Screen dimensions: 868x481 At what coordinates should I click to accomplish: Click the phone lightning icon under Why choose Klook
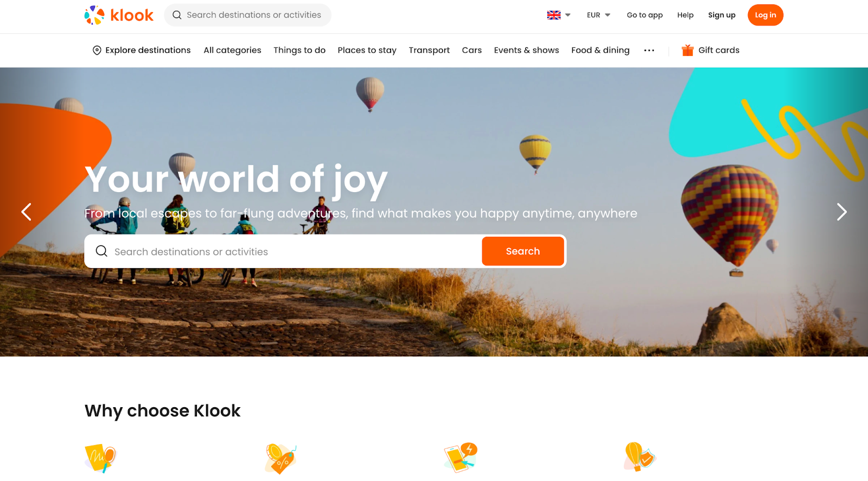coord(460,457)
